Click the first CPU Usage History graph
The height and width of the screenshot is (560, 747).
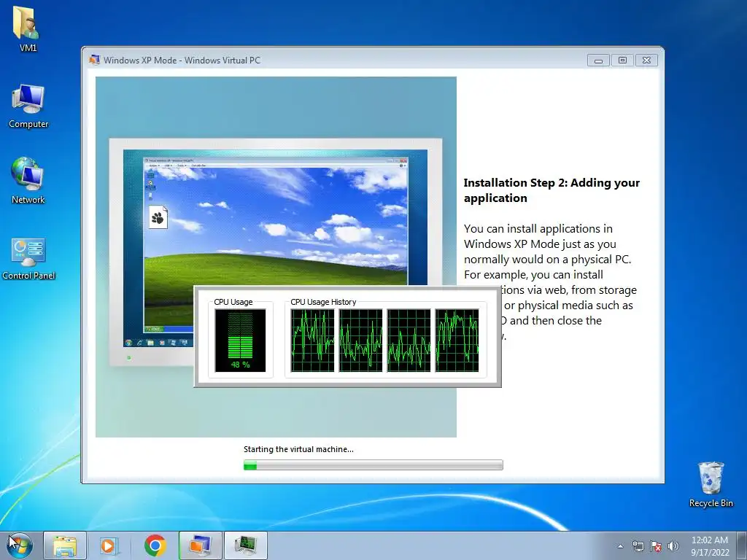(312, 340)
